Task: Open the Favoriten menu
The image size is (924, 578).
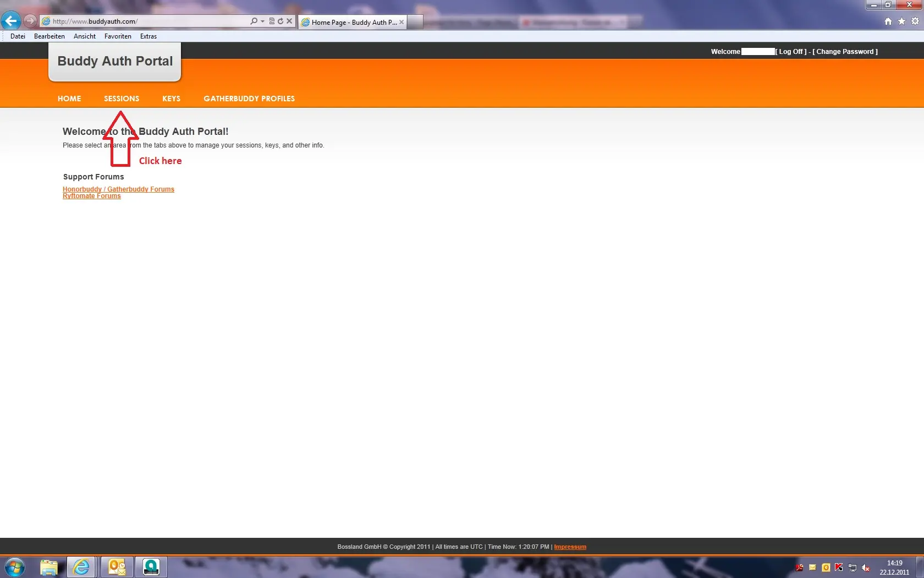Action: point(118,36)
